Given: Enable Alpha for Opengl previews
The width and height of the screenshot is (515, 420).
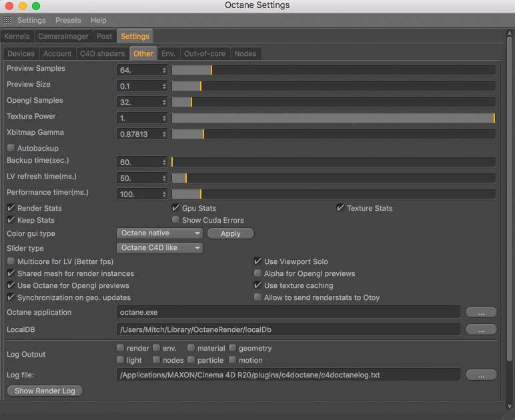Looking at the screenshot, I should point(257,273).
